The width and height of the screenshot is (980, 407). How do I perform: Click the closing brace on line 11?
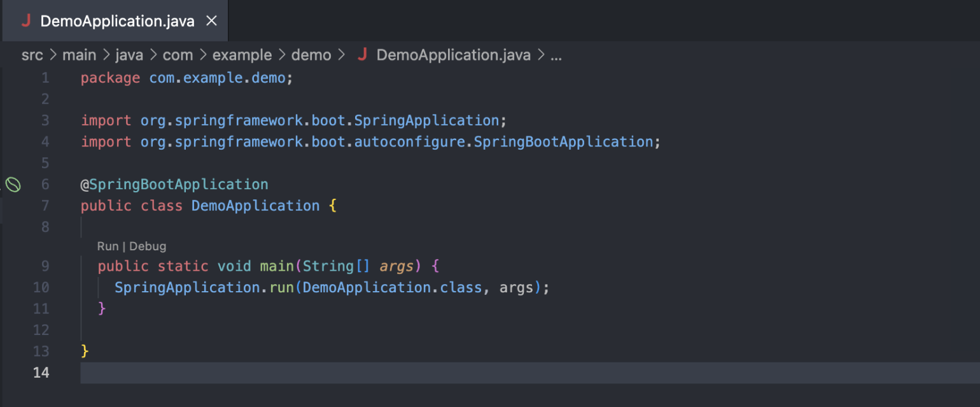pos(102,309)
